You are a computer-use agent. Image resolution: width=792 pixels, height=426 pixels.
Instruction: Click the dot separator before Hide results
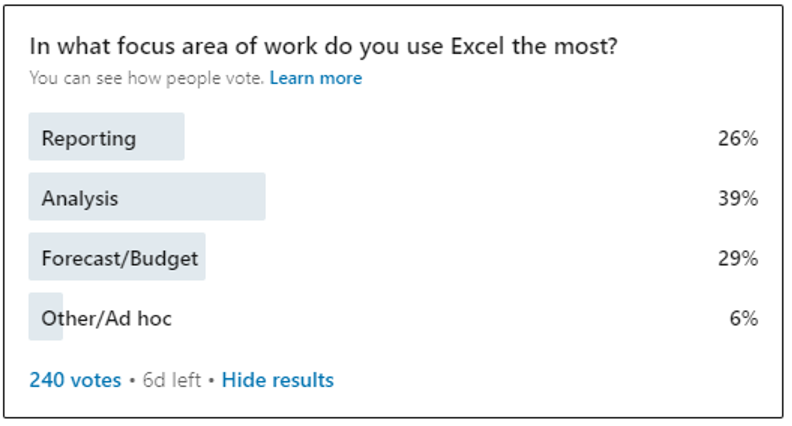tap(211, 380)
